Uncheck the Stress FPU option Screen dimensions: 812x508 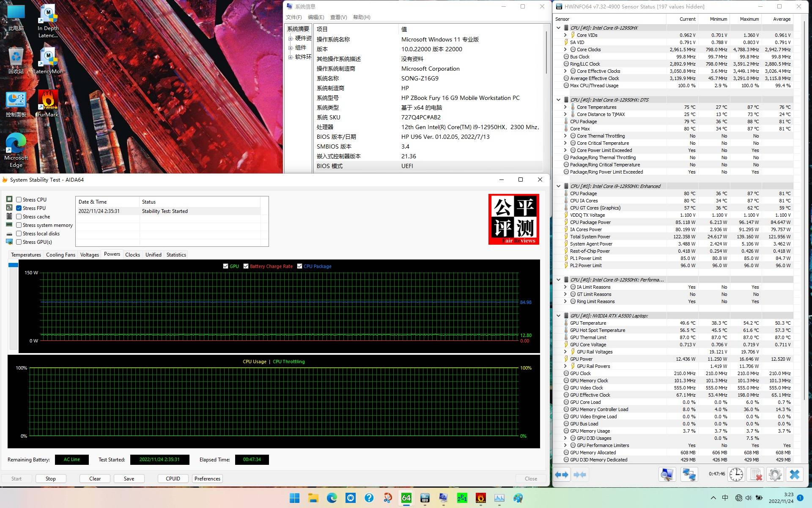click(19, 208)
